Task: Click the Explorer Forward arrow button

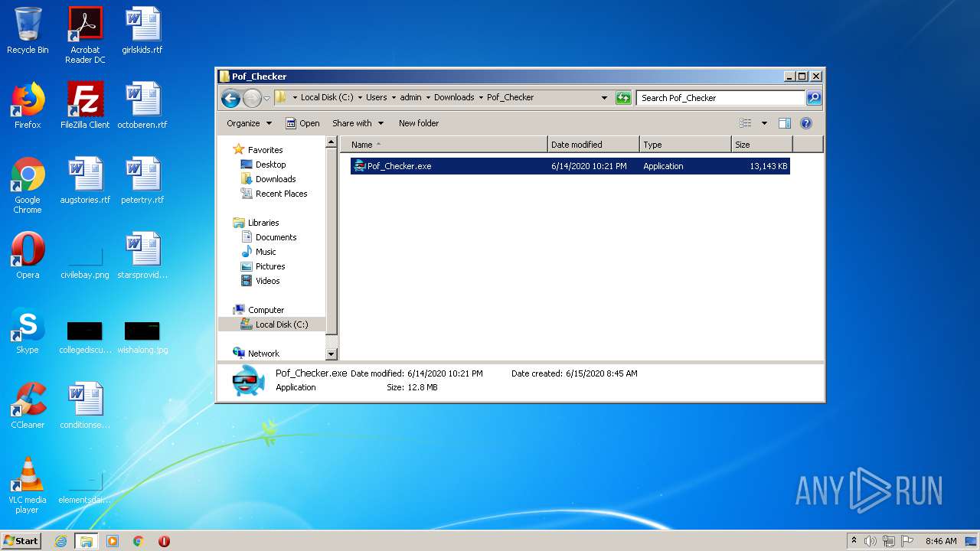Action: 252,98
